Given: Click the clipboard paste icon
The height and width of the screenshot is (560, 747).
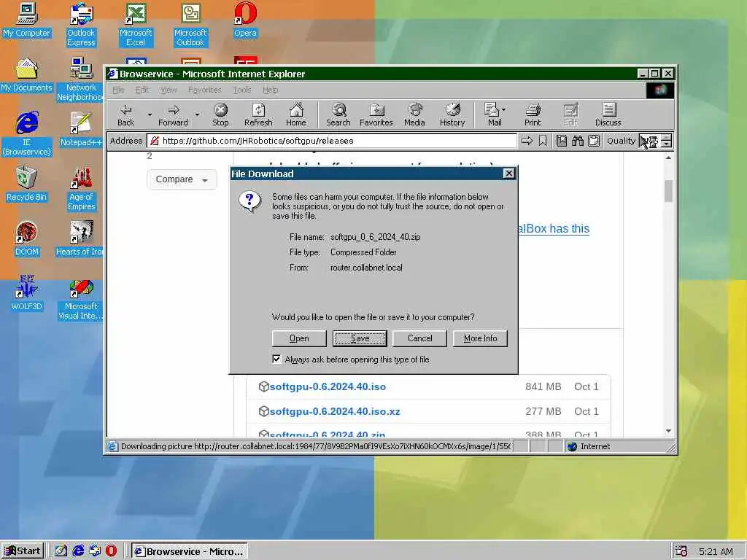Looking at the screenshot, I should (x=594, y=141).
